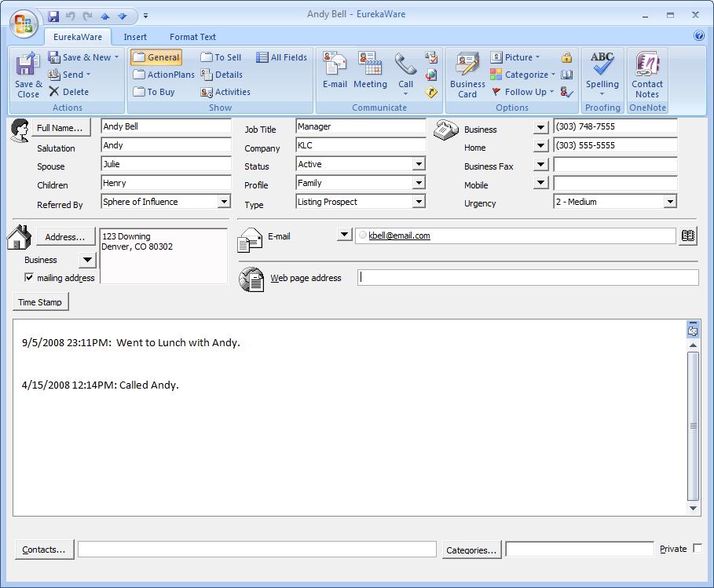Save via quick access floppy icon
Screen dimensions: 714x588
pos(53,16)
